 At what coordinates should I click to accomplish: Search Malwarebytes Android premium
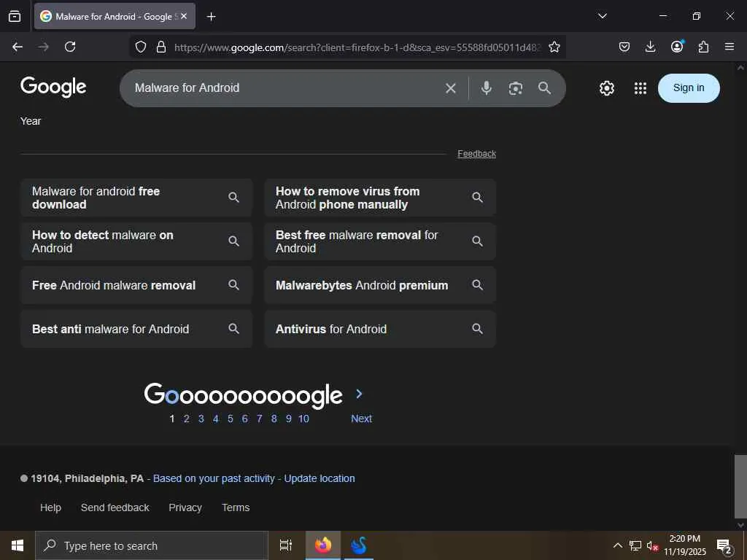point(380,285)
